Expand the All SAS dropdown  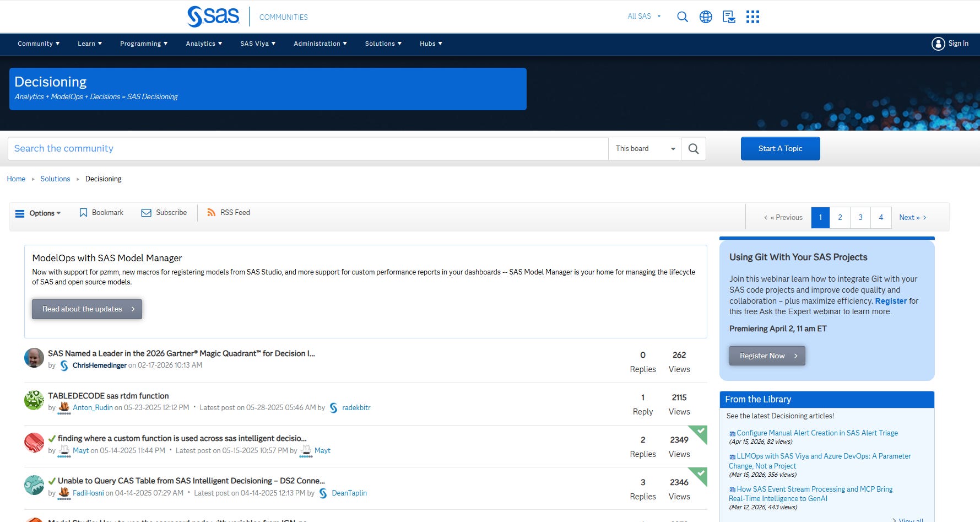click(x=644, y=17)
